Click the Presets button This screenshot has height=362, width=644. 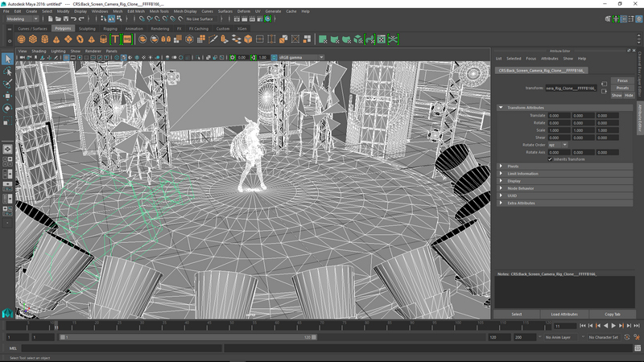622,88
